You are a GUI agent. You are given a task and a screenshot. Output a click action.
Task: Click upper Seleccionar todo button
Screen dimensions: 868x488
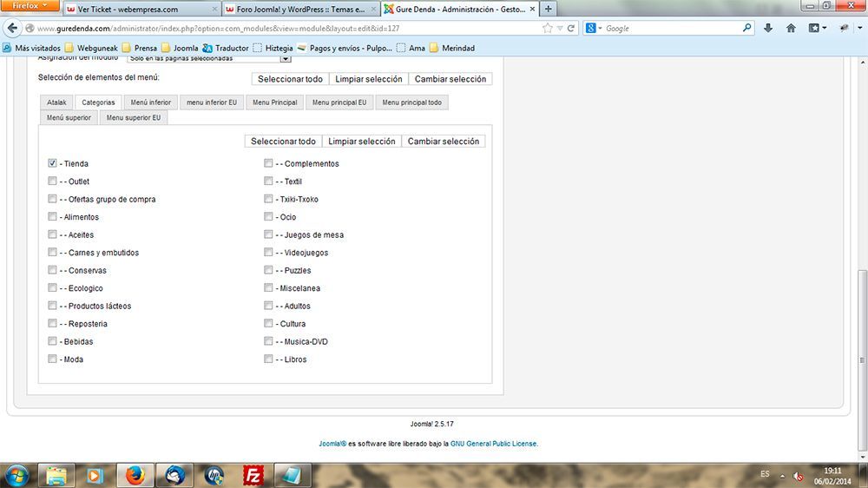290,79
